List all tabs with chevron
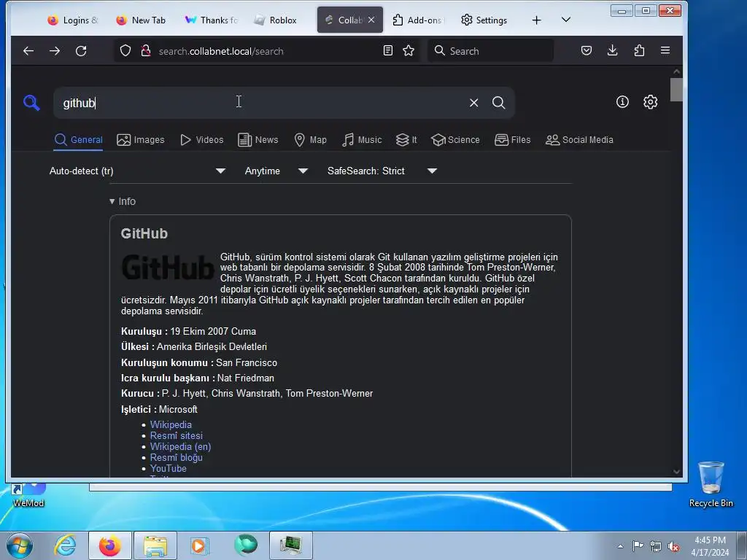 click(x=566, y=20)
